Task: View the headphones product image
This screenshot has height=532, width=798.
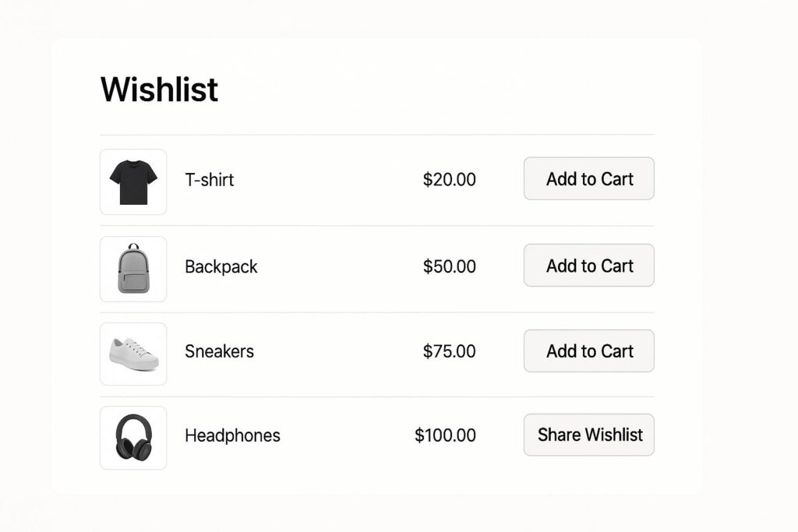Action: [x=133, y=438]
